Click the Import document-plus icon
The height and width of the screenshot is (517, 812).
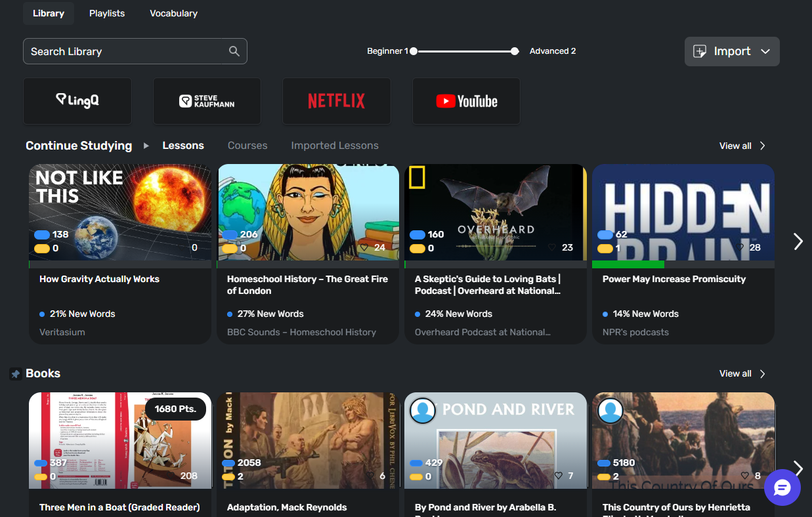(x=700, y=51)
